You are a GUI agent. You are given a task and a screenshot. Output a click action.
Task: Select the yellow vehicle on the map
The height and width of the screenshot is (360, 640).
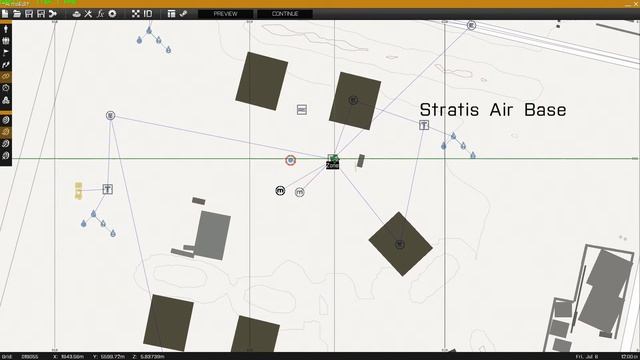coord(78,191)
